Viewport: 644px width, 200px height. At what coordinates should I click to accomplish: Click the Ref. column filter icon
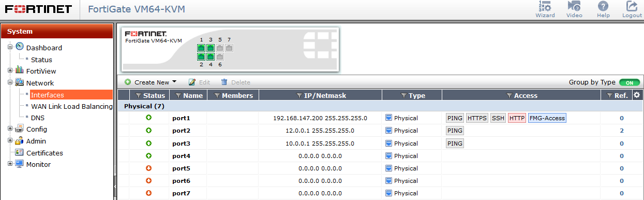(x=609, y=96)
